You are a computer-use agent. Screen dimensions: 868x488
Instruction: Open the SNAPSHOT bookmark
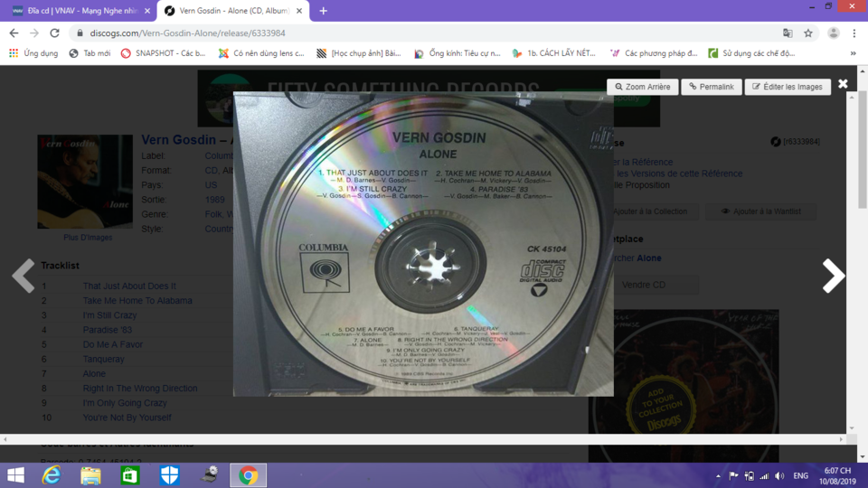click(x=164, y=53)
